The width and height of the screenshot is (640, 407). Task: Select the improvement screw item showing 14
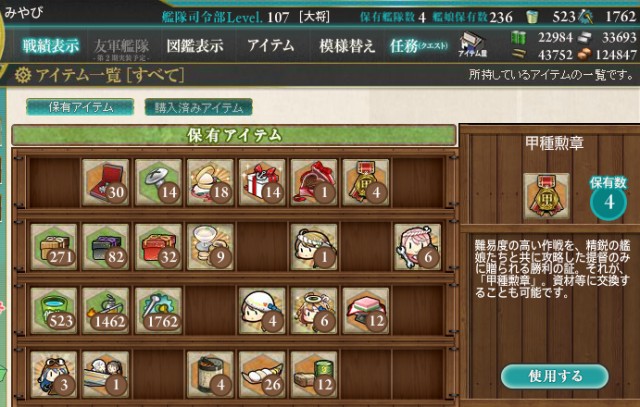point(158,182)
